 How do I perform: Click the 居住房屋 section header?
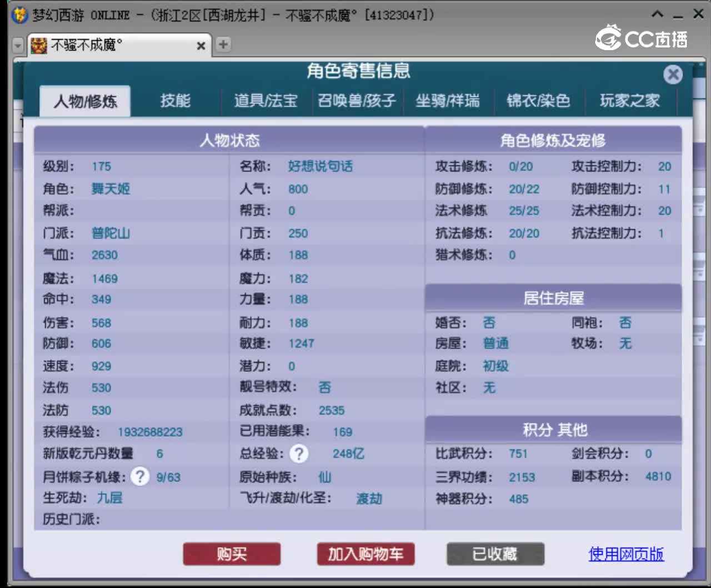(x=553, y=298)
